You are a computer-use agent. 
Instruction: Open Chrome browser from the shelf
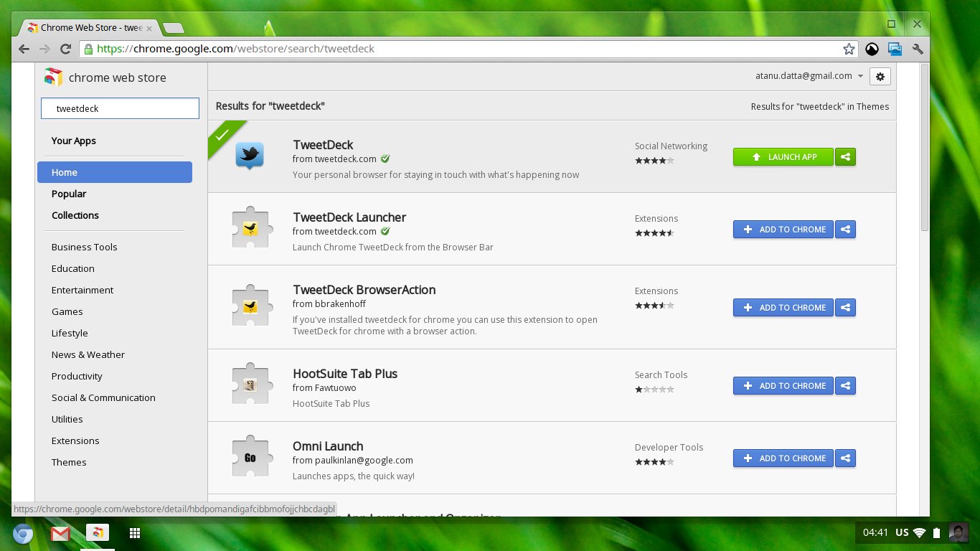(x=23, y=534)
